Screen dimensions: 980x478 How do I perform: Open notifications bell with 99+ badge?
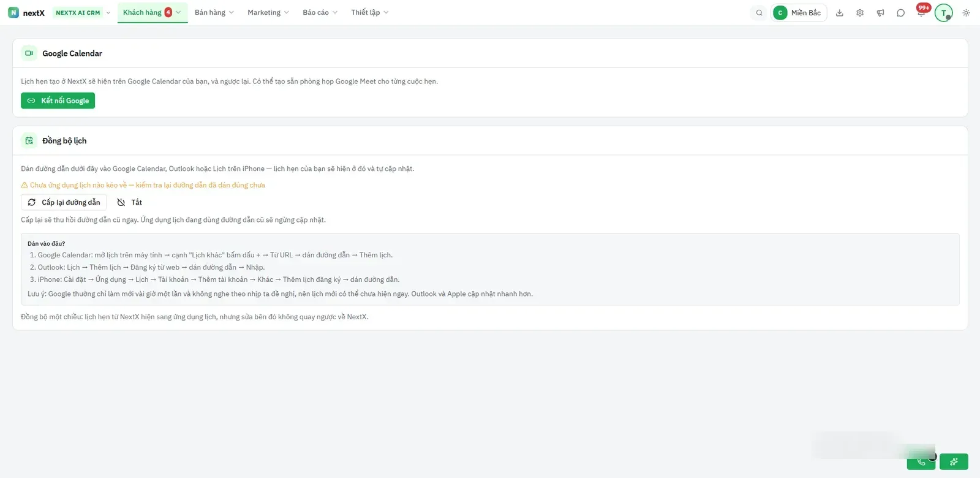coord(921,12)
